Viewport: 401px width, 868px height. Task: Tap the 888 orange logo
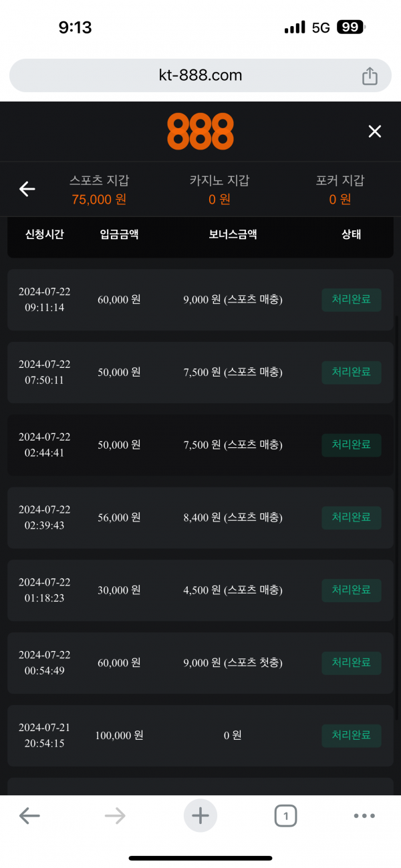(x=200, y=132)
